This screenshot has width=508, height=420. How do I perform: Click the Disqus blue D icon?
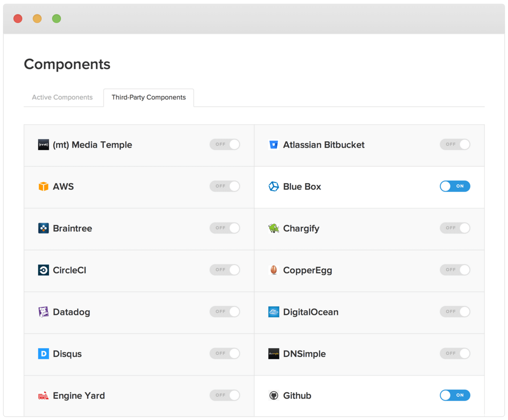[44, 353]
